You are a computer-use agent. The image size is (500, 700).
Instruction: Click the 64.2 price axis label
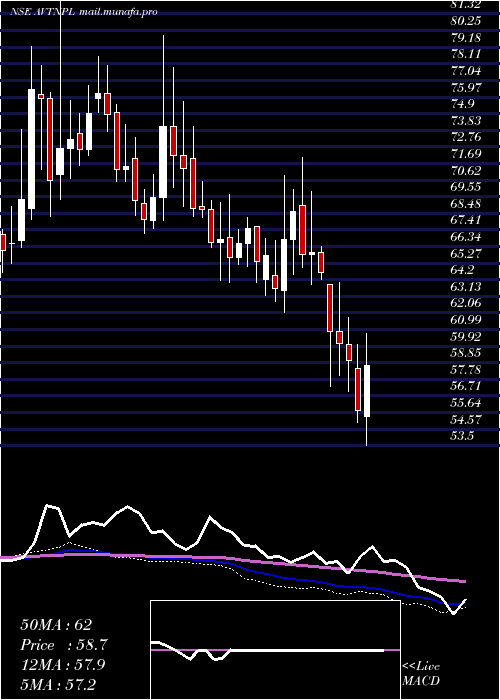click(462, 270)
